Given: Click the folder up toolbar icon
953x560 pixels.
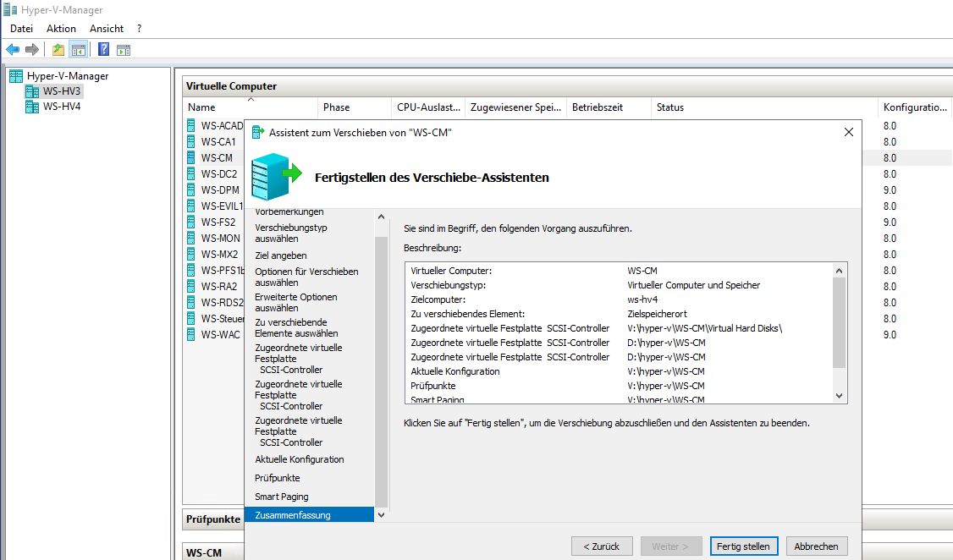Looking at the screenshot, I should pyautogui.click(x=58, y=50).
